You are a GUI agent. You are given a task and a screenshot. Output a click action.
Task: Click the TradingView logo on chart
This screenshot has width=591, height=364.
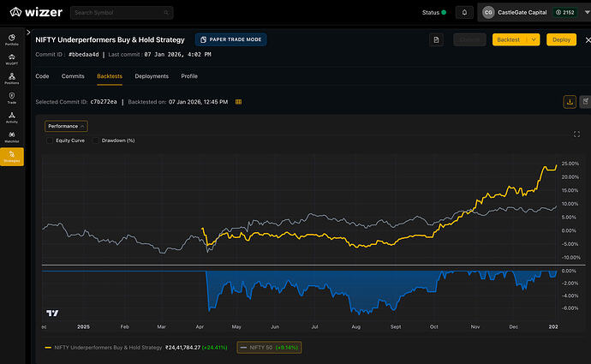[52, 313]
